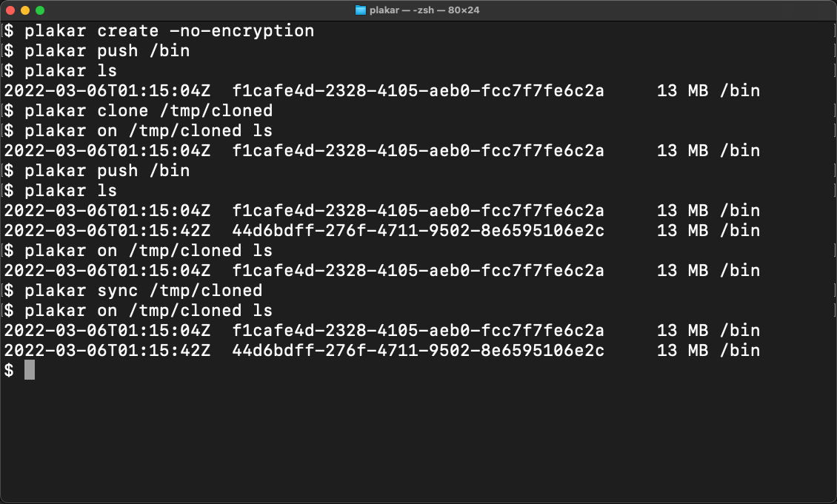
Task: Click the first 2022-03-06T01:15:42Z timestamp
Action: coord(107,230)
